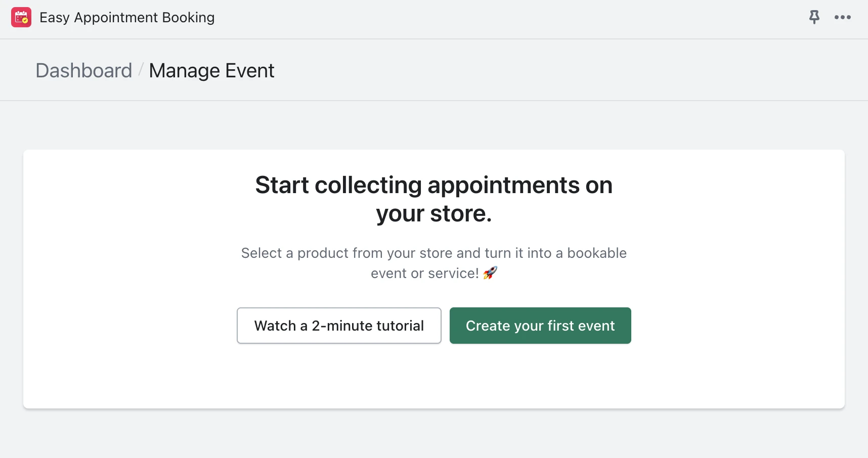This screenshot has width=868, height=458.
Task: Click Create your first event button
Action: click(x=540, y=326)
